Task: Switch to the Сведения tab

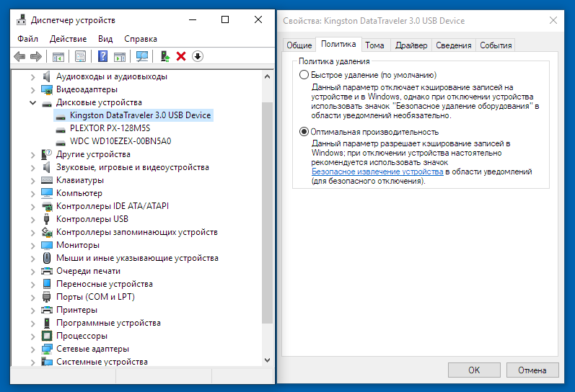Action: click(x=454, y=45)
